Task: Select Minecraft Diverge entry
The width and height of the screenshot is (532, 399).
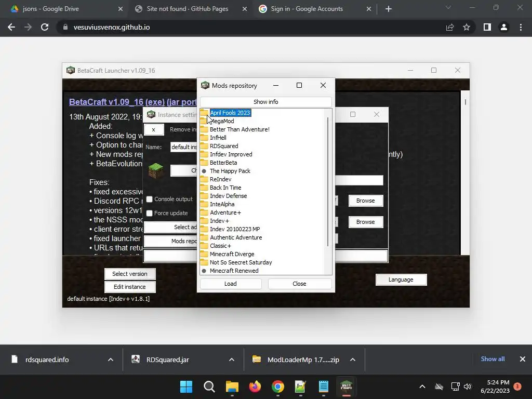Action: coord(232,254)
